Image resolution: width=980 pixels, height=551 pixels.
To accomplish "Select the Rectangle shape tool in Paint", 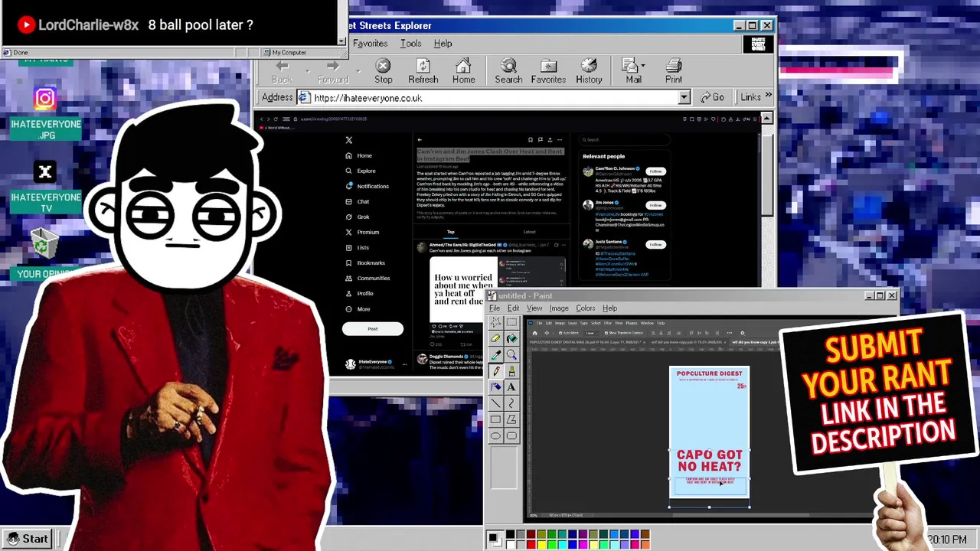I will [495, 419].
